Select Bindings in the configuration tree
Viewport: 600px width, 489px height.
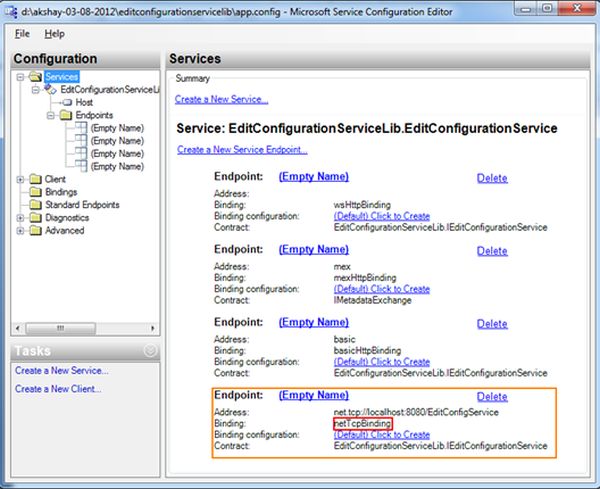coord(61,192)
